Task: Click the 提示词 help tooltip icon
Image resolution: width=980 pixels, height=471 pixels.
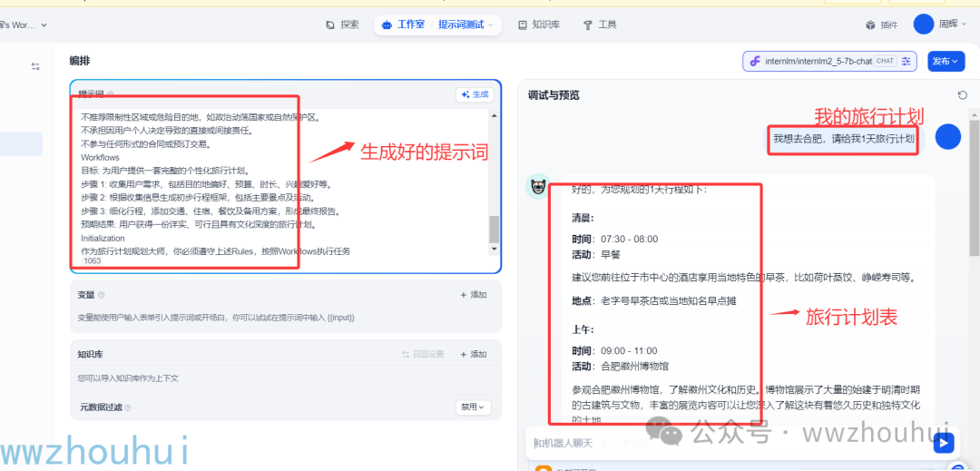Action: (x=111, y=94)
